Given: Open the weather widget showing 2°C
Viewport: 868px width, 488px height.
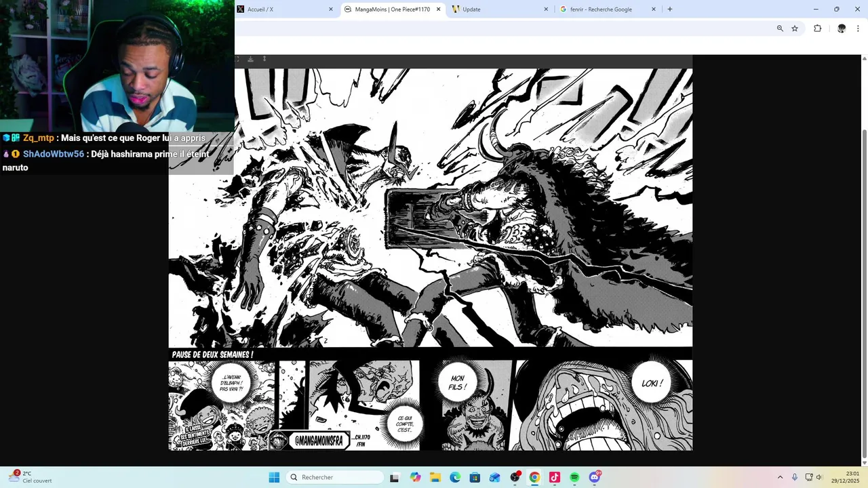Looking at the screenshot, I should pos(31,477).
